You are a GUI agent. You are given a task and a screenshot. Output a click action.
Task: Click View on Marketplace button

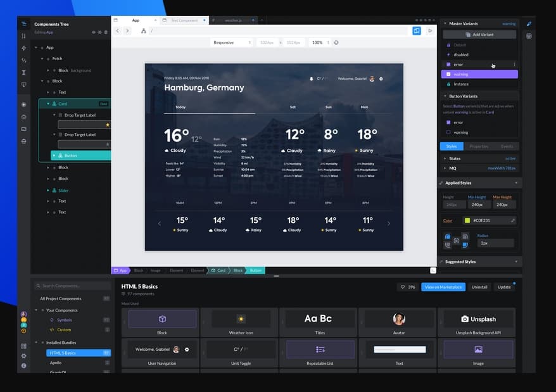click(x=443, y=287)
